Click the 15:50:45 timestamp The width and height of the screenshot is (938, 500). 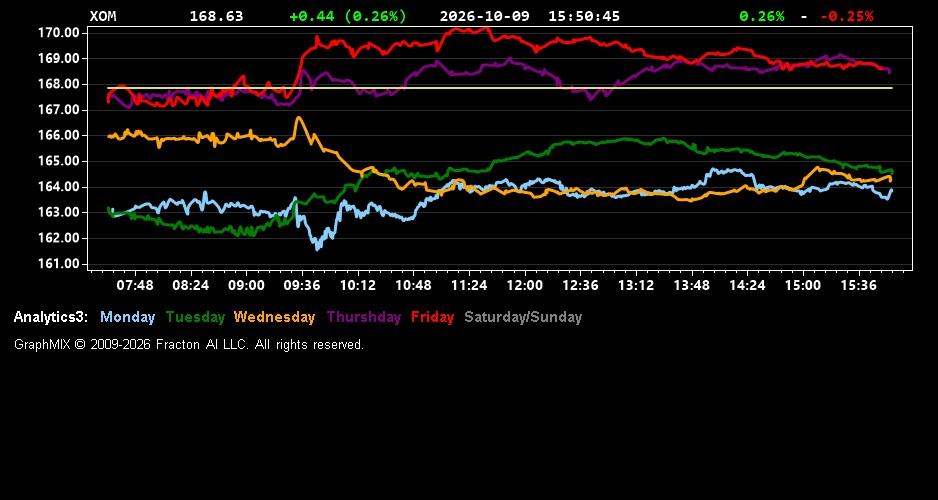point(584,16)
